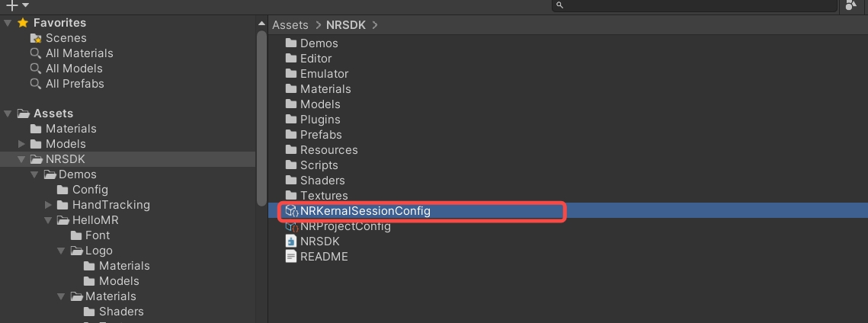Click the search by type filter icon

pos(851,5)
